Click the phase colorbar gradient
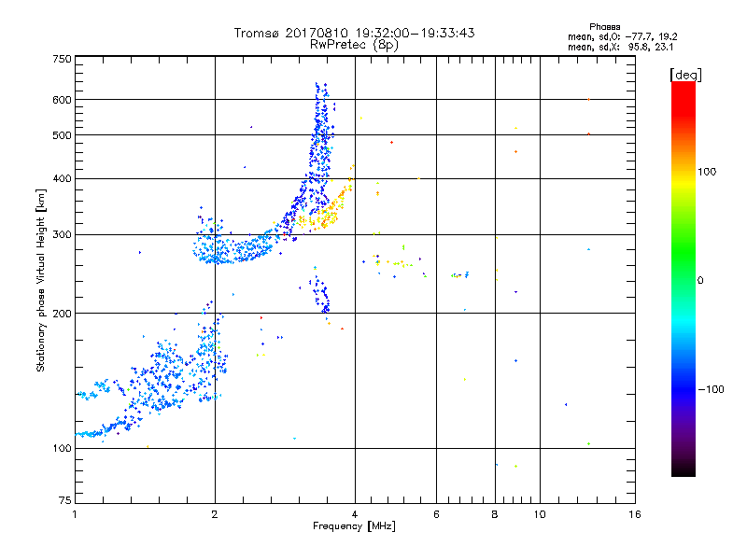 click(x=684, y=279)
